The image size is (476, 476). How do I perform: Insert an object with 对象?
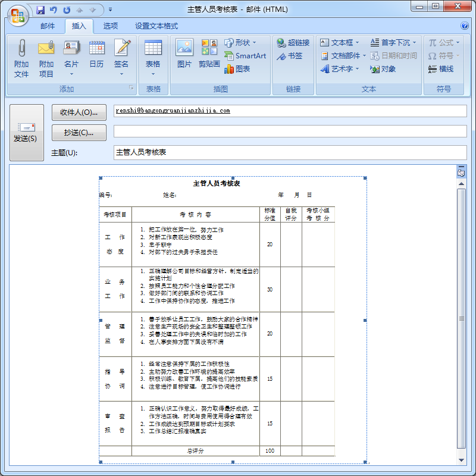click(x=383, y=69)
